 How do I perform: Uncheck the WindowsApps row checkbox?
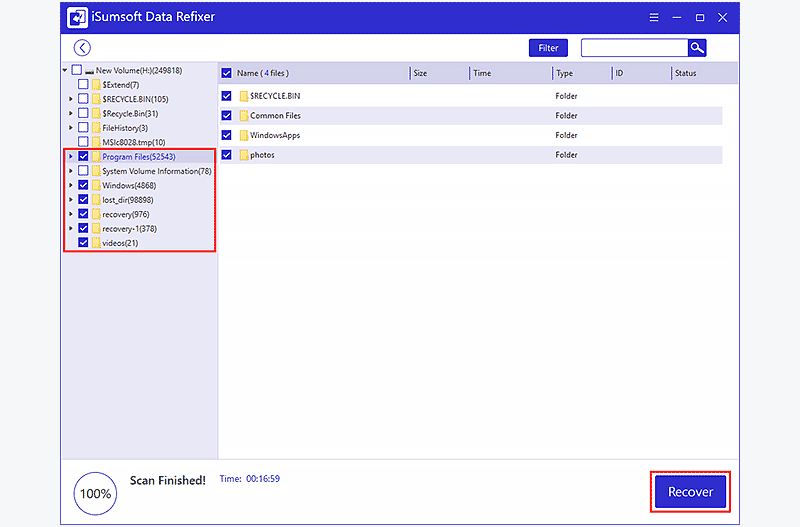click(x=227, y=135)
